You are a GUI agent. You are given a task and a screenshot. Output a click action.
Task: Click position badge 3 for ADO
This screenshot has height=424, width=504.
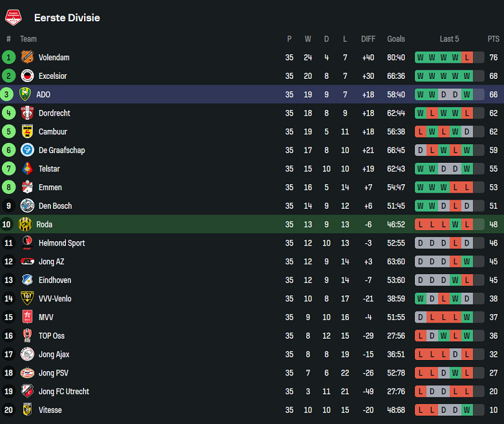(8, 94)
